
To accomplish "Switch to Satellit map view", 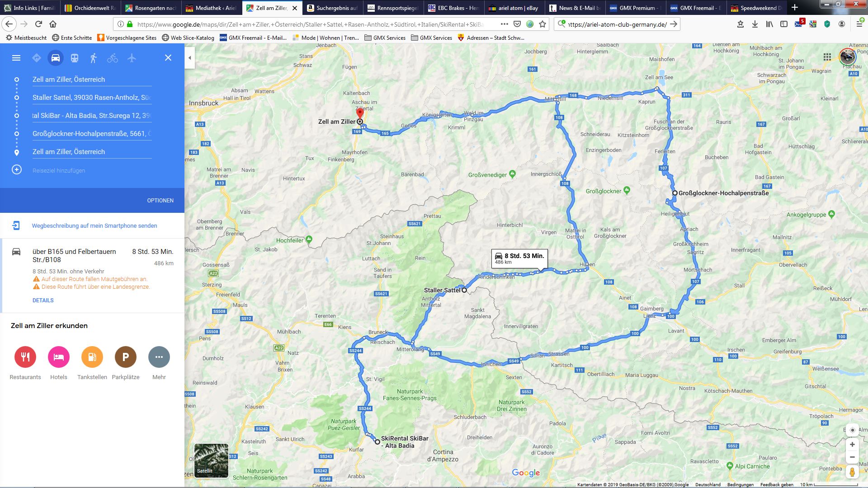I will click(x=211, y=460).
